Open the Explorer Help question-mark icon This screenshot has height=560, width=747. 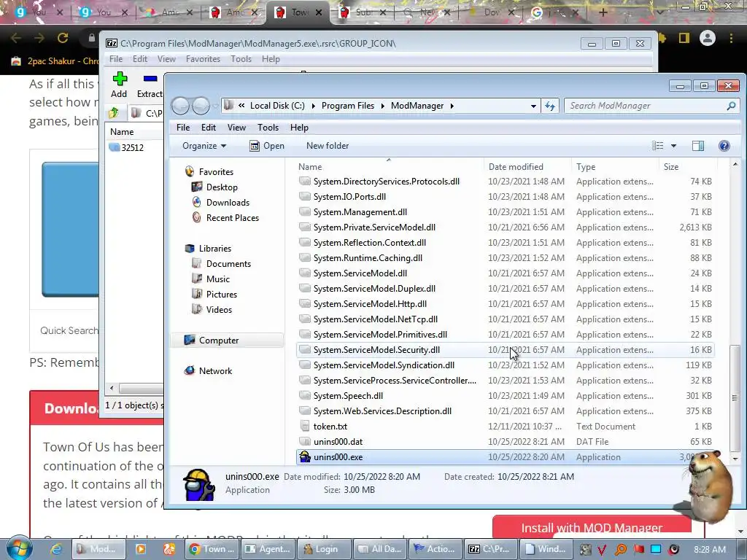(x=724, y=146)
